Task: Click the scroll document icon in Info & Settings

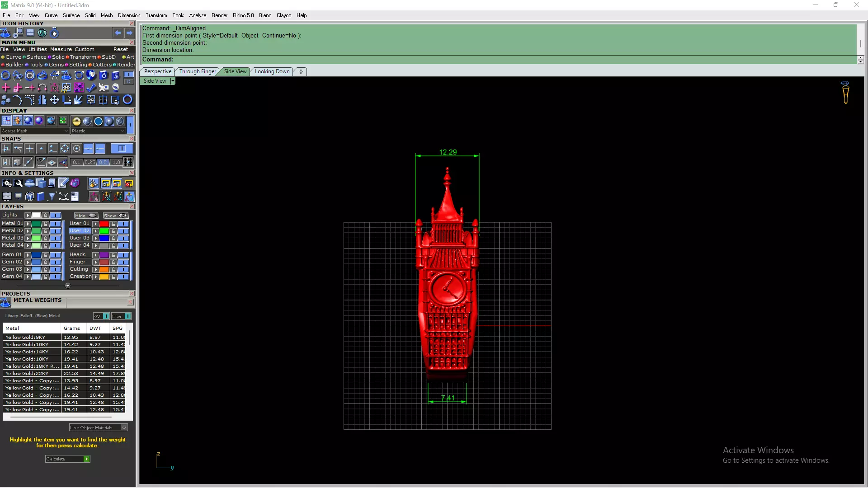Action: pyautogui.click(x=52, y=183)
